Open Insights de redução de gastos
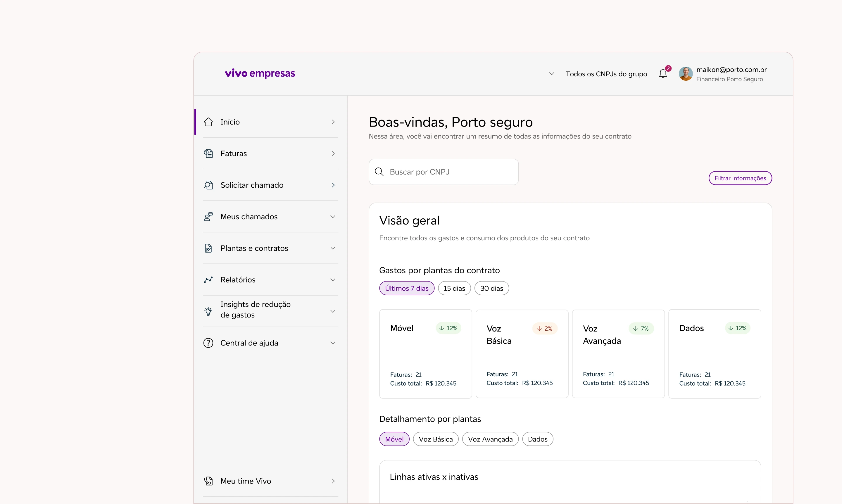Viewport: 842px width, 504px height. [270, 311]
